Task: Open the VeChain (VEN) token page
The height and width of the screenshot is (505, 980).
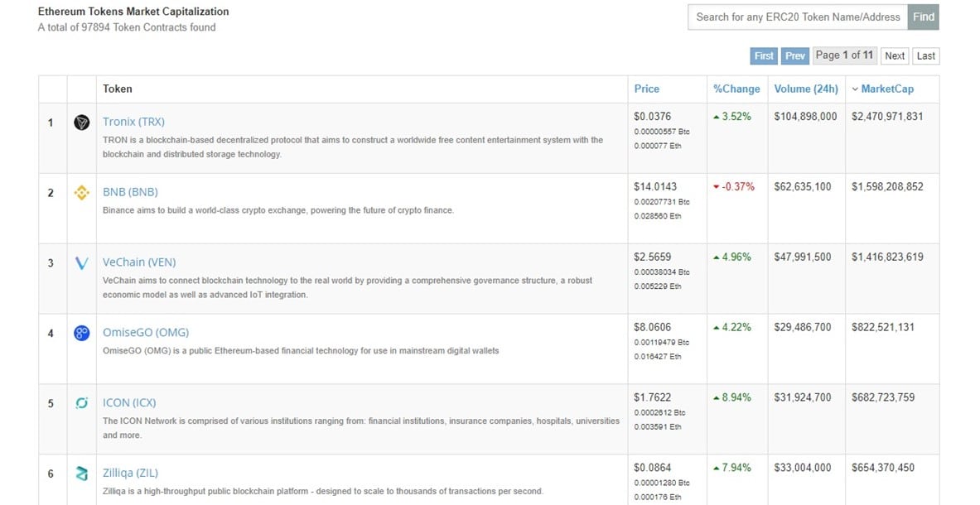Action: click(139, 262)
